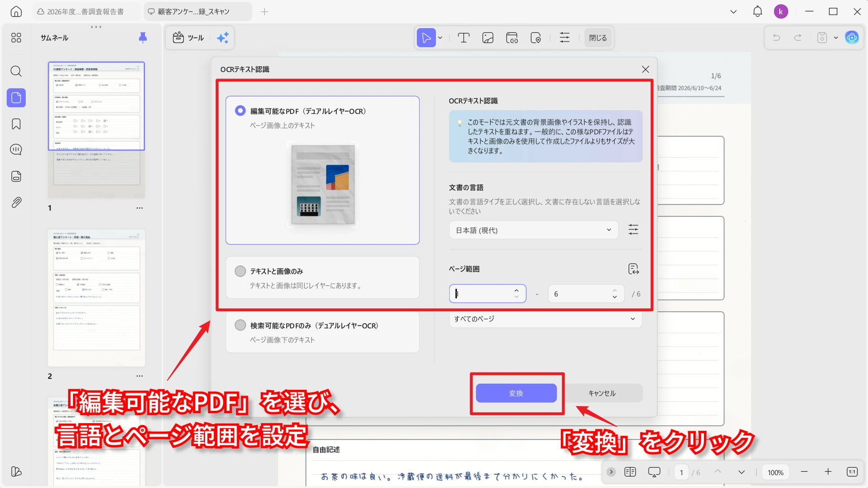Viewport: 868px width, 488px height.
Task: Select the cursor pointer tool
Action: [x=426, y=38]
